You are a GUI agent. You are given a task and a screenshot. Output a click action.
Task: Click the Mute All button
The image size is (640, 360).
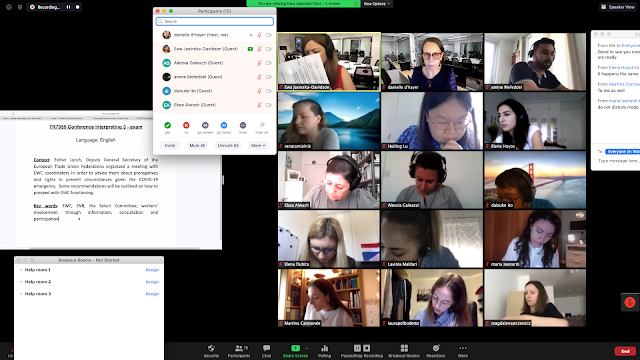197,145
